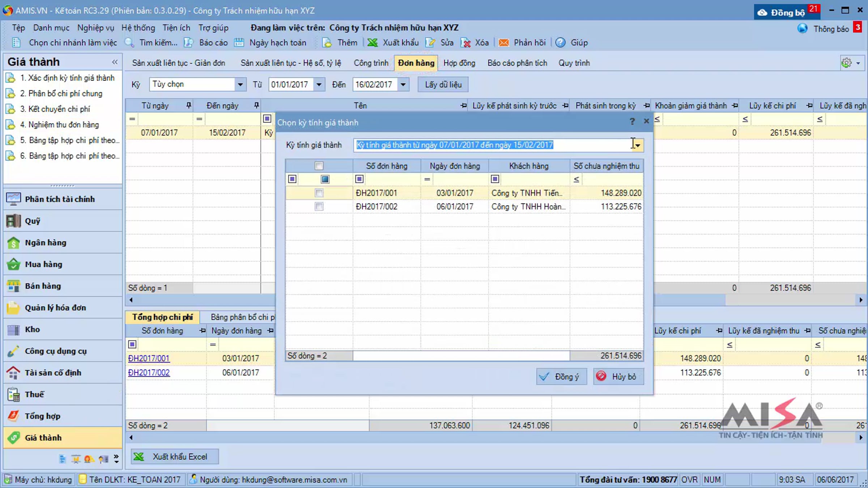Open the Kỳ Tùy chọn dropdown
Screen dimensions: 868x488
(240, 85)
